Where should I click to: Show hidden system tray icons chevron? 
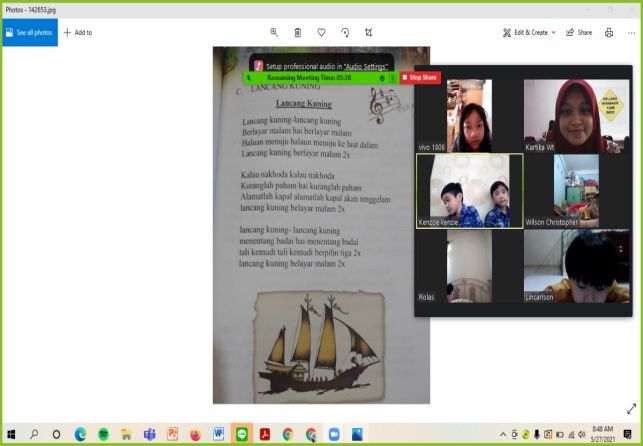(x=503, y=435)
